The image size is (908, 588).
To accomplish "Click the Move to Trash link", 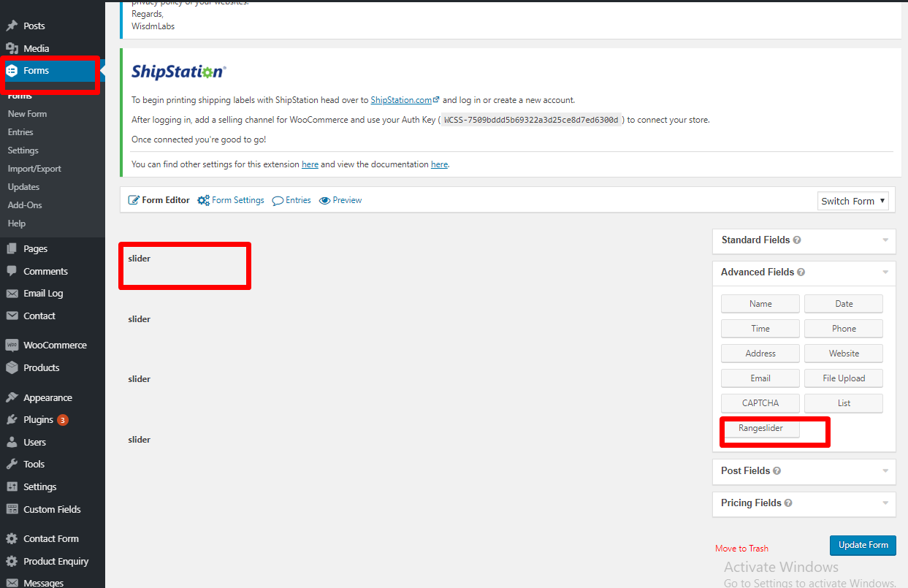I will tap(741, 549).
